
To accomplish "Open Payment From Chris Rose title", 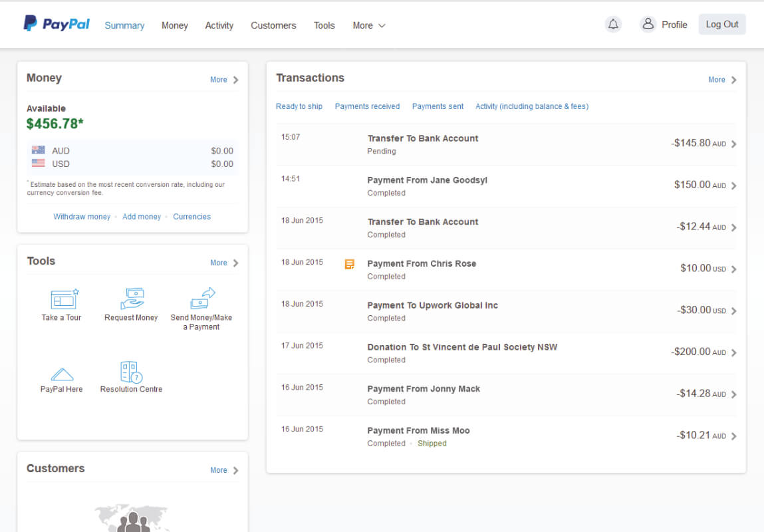I will pos(422,263).
